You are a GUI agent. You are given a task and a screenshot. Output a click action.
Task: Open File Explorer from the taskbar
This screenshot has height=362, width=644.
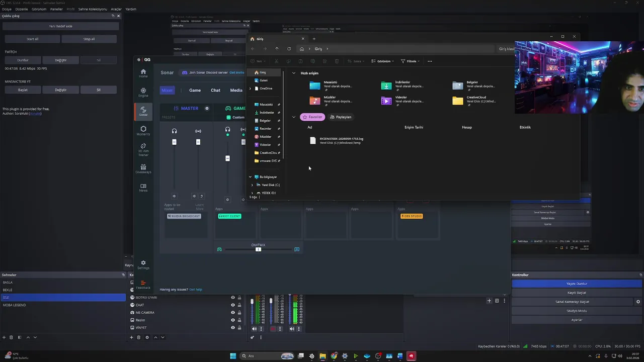(323, 356)
